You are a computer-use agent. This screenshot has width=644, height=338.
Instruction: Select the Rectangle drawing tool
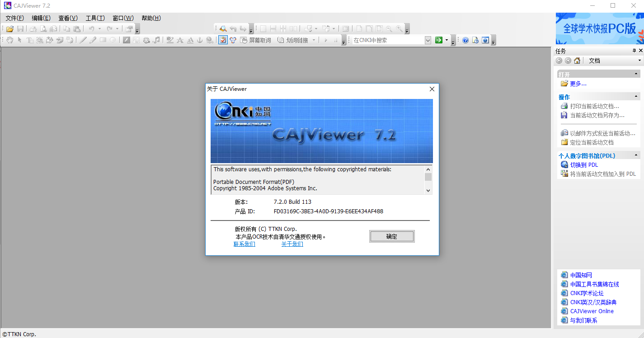coord(103,40)
